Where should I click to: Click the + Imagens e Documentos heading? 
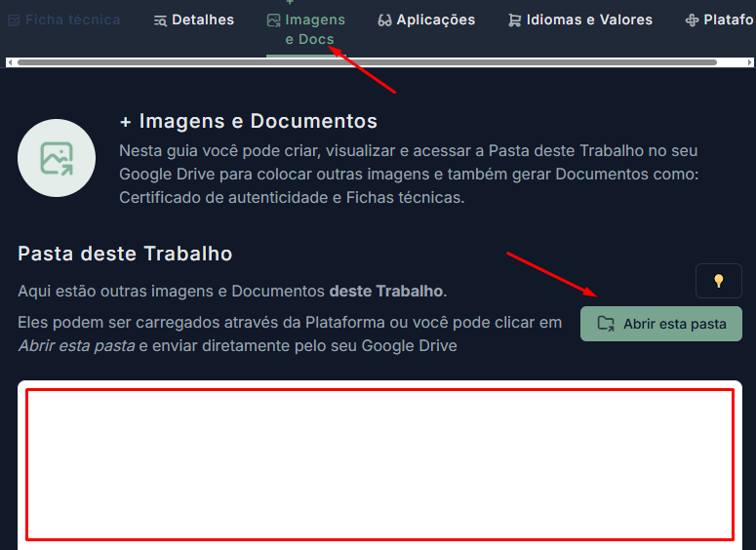(x=249, y=121)
